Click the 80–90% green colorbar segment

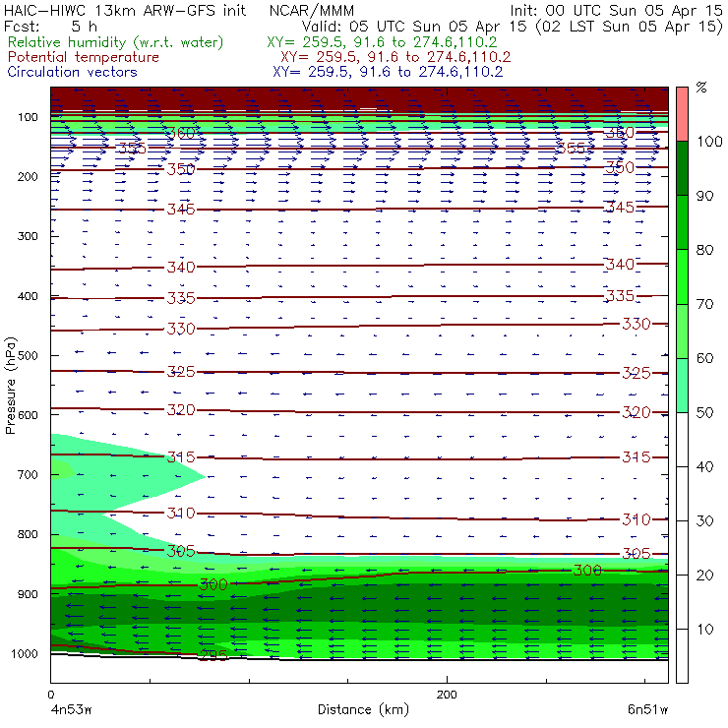click(x=682, y=222)
